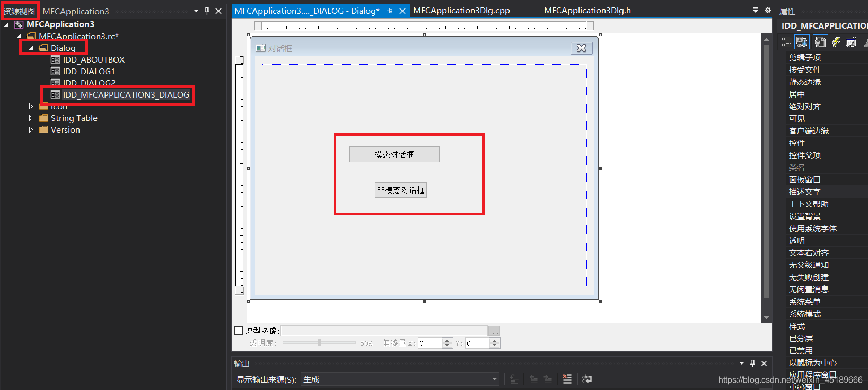This screenshot has height=390, width=868.
Task: Collapse the MFCApplication3.rc node
Action: click(x=19, y=36)
